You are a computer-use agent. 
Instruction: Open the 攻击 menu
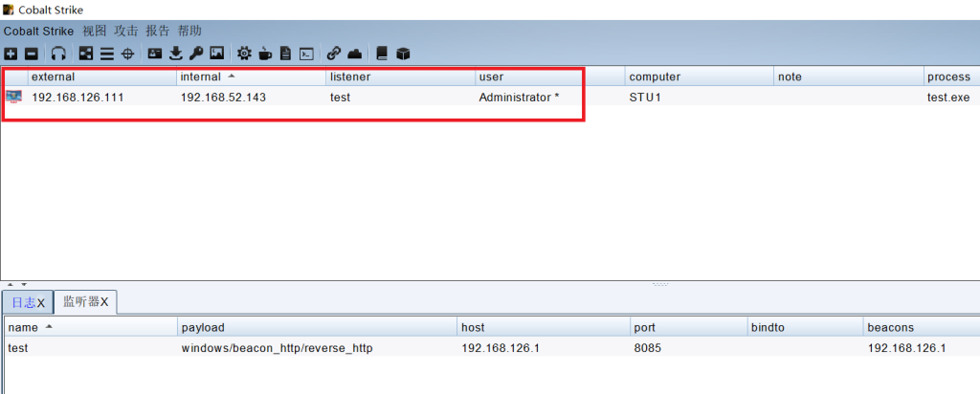[x=126, y=31]
